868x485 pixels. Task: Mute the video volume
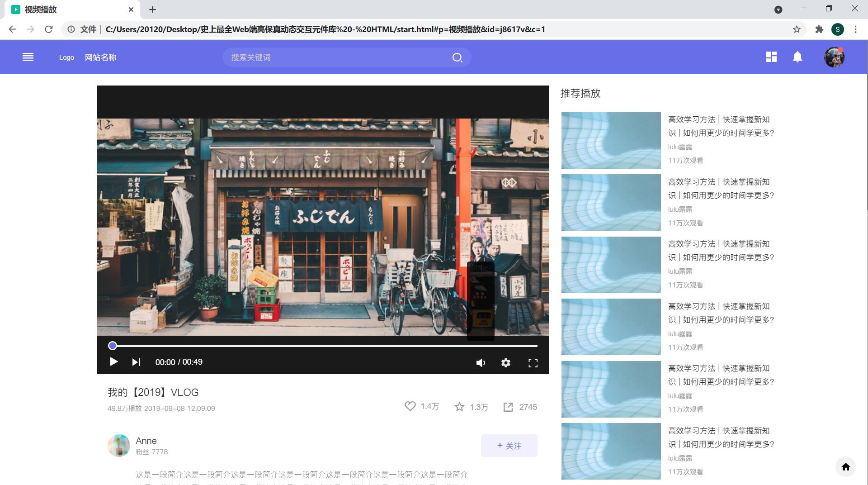click(x=481, y=363)
